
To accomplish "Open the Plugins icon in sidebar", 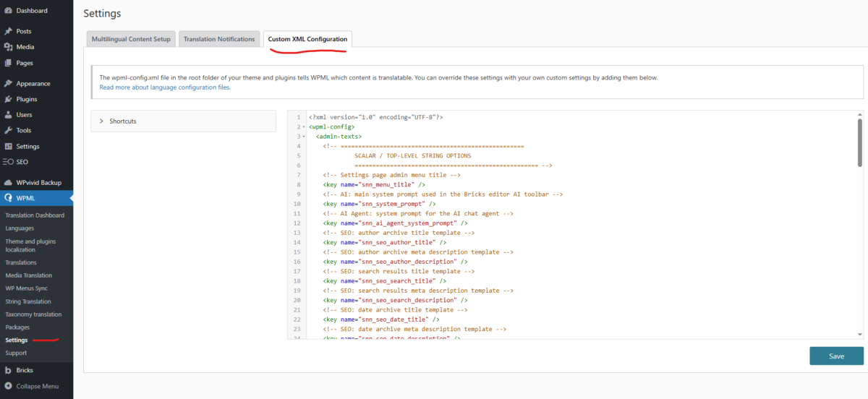I will point(8,99).
